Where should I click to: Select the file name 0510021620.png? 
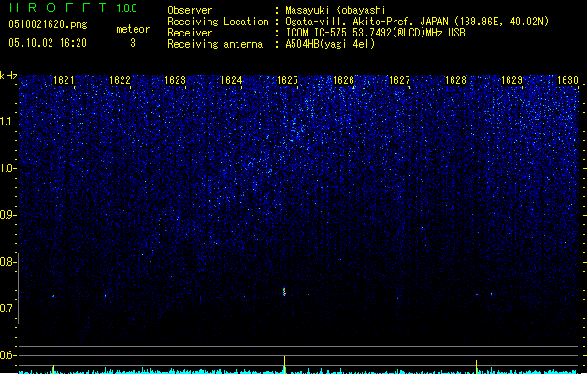click(48, 24)
